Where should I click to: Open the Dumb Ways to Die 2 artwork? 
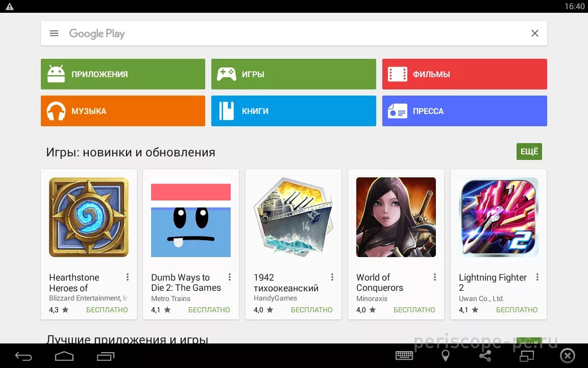tap(191, 220)
